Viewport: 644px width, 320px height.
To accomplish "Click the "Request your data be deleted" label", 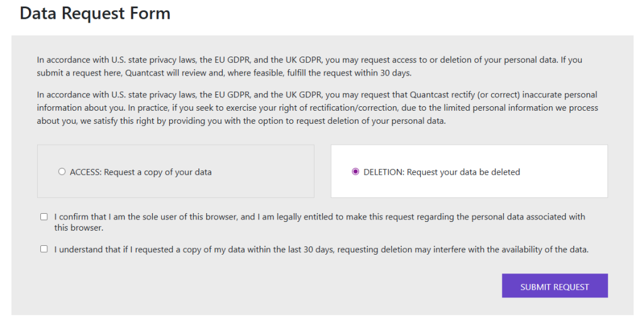I will click(x=464, y=172).
